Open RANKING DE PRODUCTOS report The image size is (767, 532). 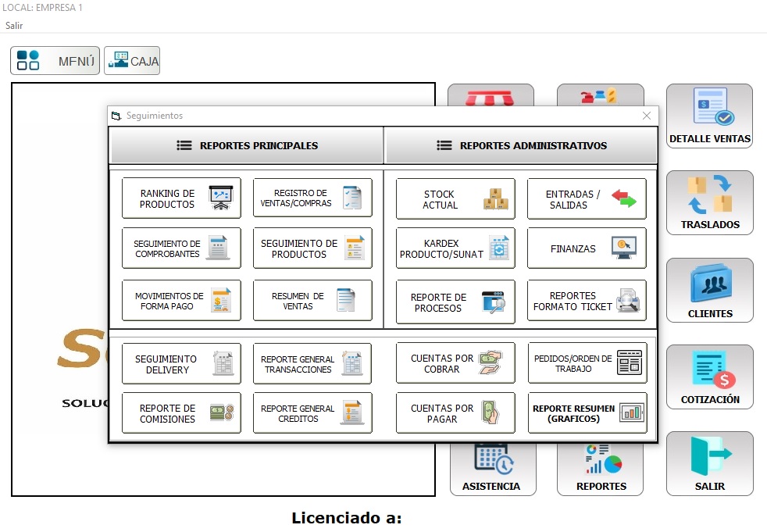click(181, 197)
